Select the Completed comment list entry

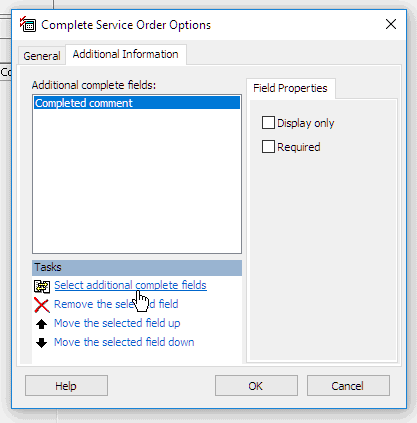tap(137, 103)
